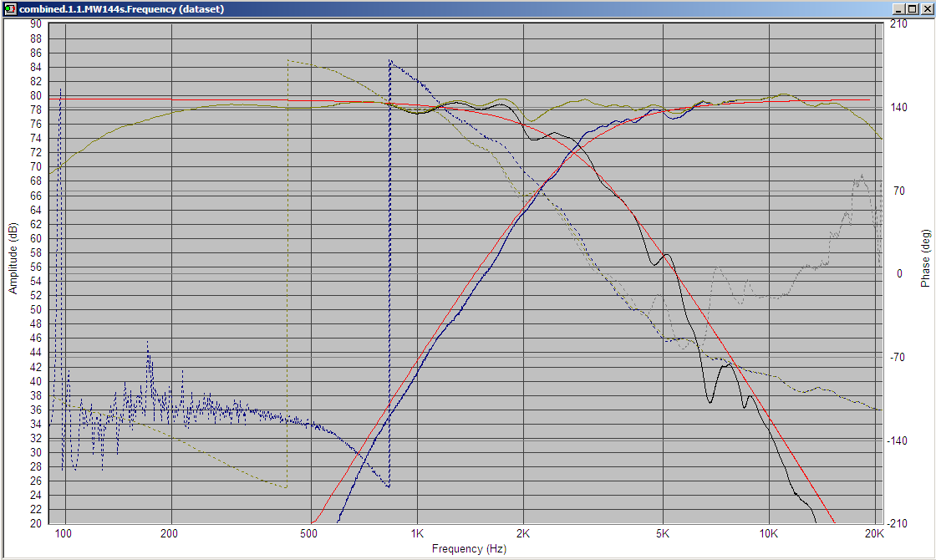Click the window icon in the title bar

[x=9, y=9]
